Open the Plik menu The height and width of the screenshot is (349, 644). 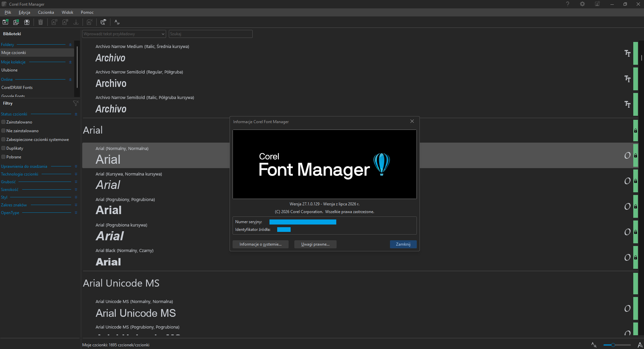pyautogui.click(x=8, y=12)
